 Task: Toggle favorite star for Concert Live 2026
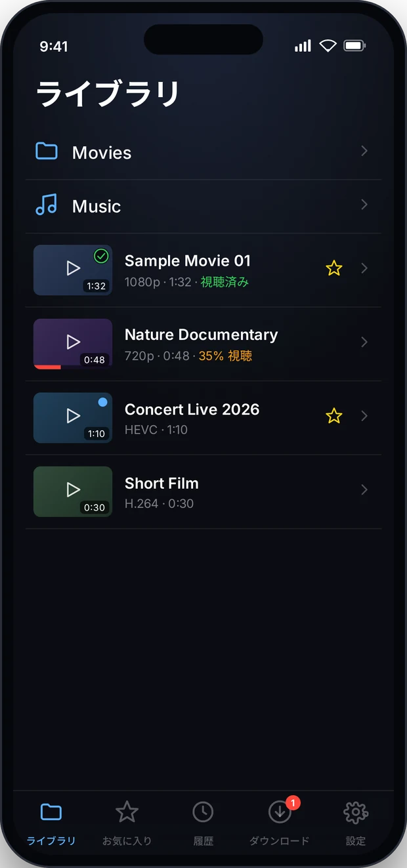pos(334,415)
